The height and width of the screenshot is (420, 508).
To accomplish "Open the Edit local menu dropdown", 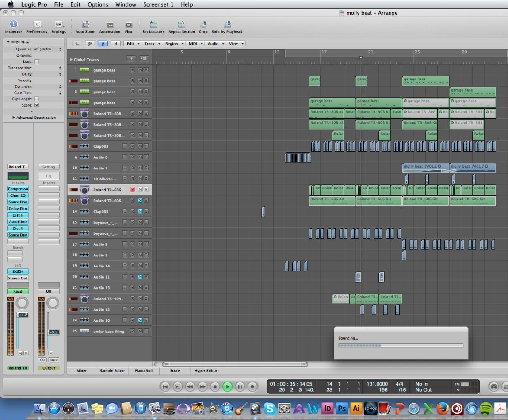I will coord(132,43).
